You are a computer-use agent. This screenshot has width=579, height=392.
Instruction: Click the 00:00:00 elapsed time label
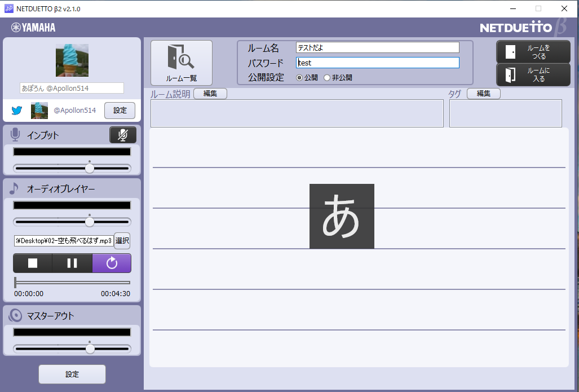[29, 294]
